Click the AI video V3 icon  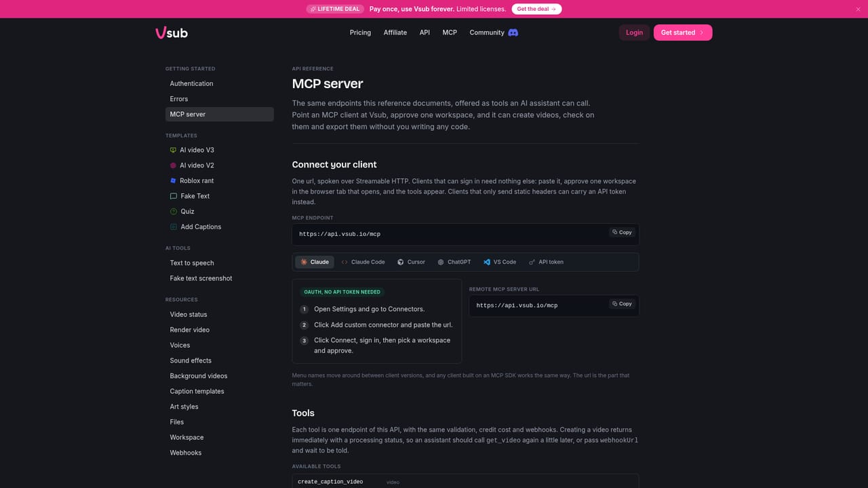tap(173, 150)
